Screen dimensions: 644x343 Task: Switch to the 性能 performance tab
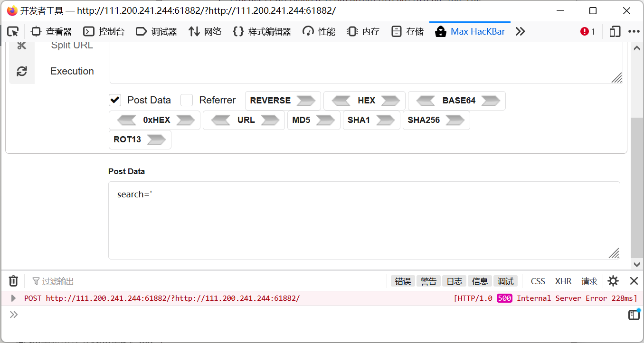[x=319, y=32]
